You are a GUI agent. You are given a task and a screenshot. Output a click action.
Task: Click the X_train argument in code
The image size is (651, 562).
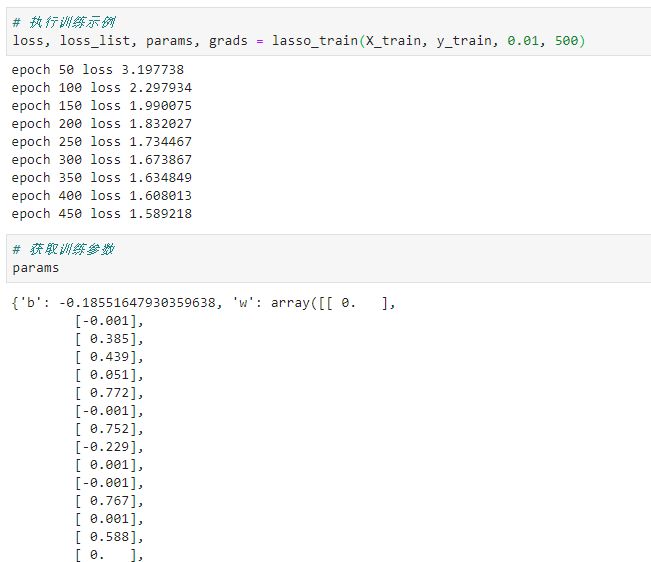click(393, 41)
